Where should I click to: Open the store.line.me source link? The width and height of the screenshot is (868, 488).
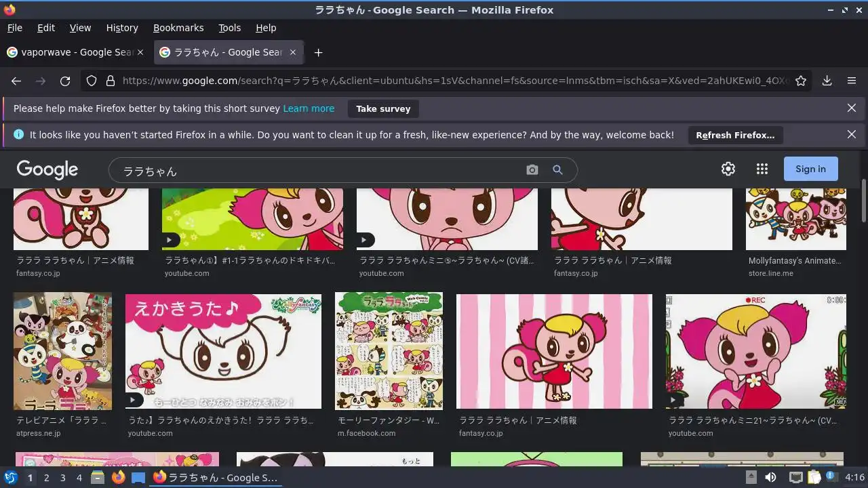(771, 273)
